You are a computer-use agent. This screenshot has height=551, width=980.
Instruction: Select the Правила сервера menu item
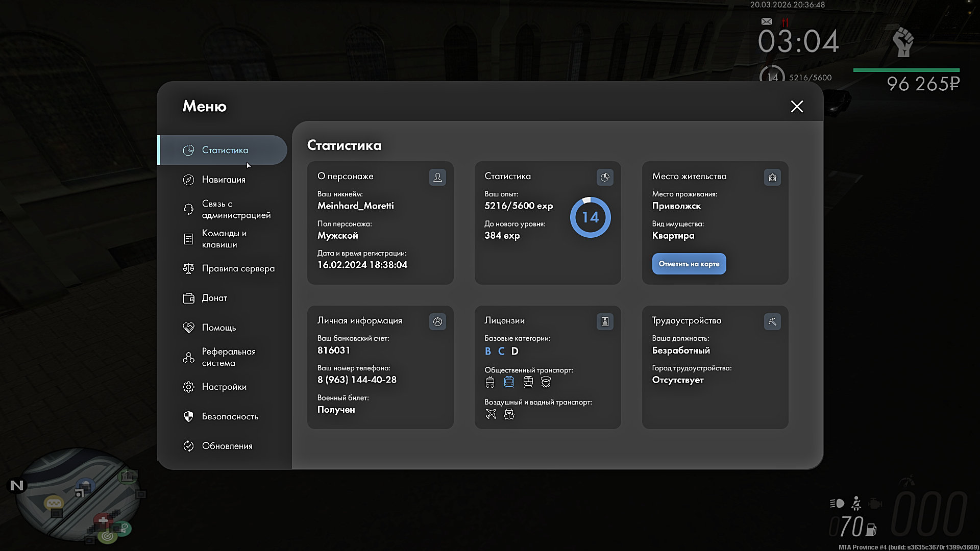(238, 268)
